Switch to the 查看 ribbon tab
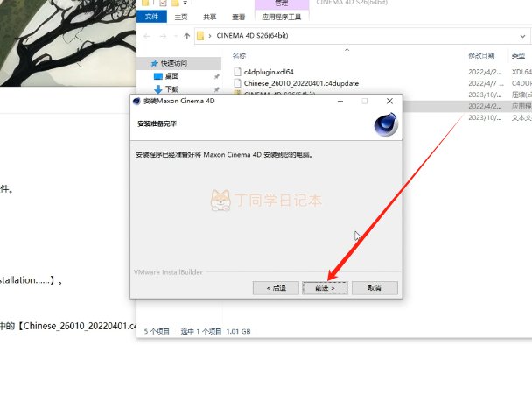Viewport: 532px width, 409px height. point(239,17)
